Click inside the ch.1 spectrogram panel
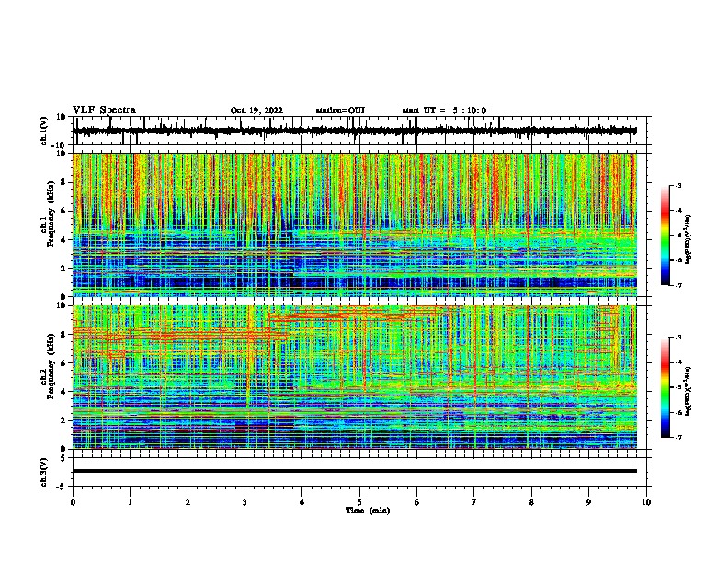 359,224
